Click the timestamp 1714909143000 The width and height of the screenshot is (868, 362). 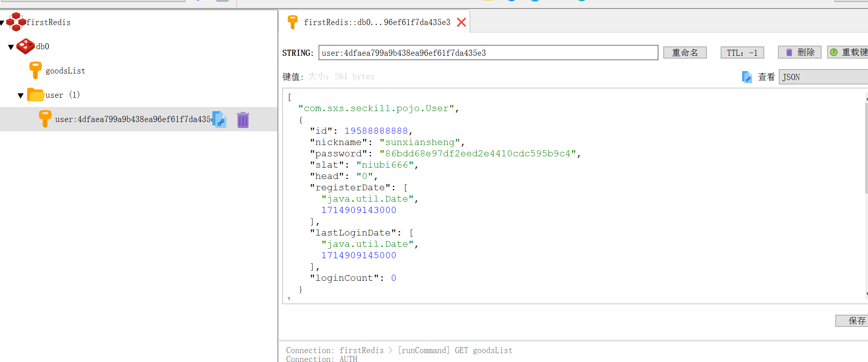(359, 210)
